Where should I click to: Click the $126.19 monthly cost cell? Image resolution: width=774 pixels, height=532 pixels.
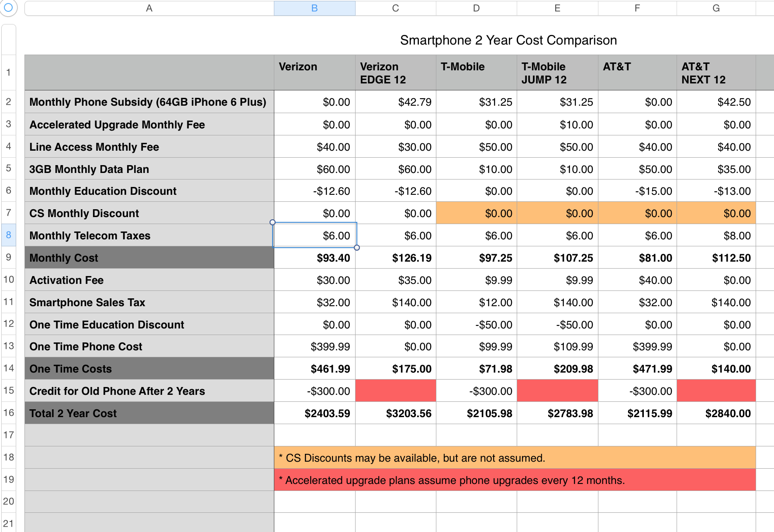396,258
